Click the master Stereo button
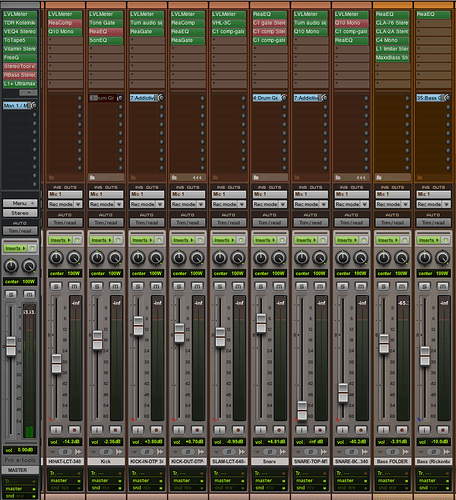Image resolution: width=456 pixels, height=500 pixels. 20,213
